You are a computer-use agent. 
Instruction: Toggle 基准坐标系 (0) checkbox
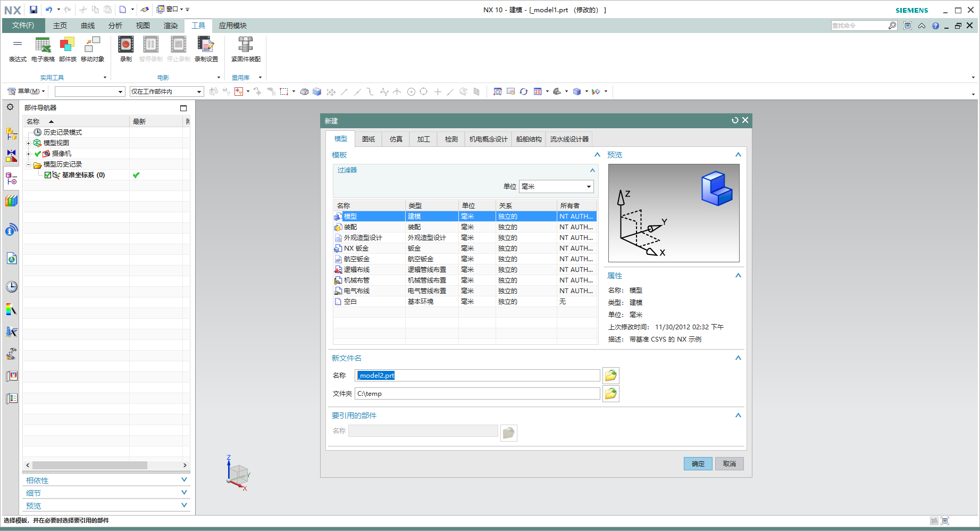point(48,175)
